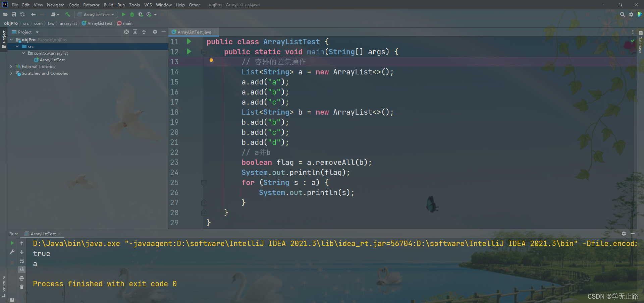Clear console output with the trash icon

[x=22, y=287]
